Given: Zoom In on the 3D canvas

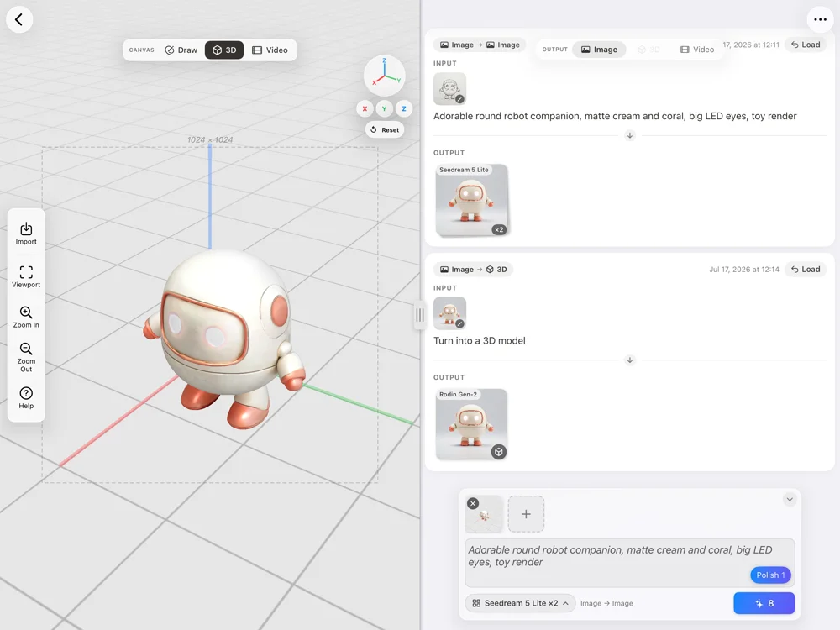Looking at the screenshot, I should (x=26, y=318).
